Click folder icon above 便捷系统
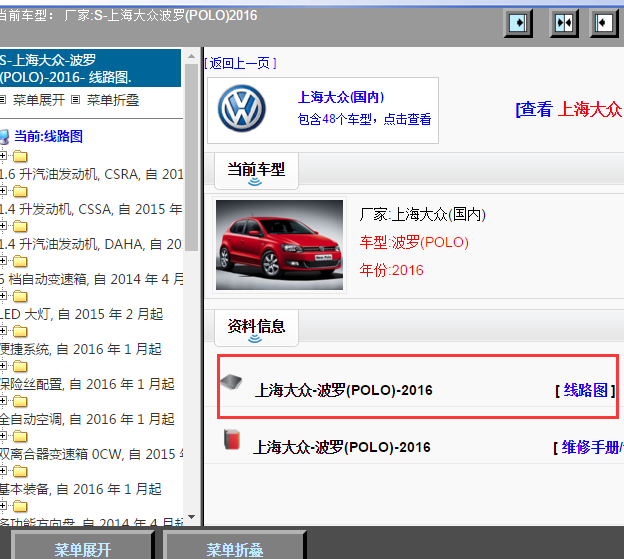The height and width of the screenshot is (559, 624). click(20, 331)
